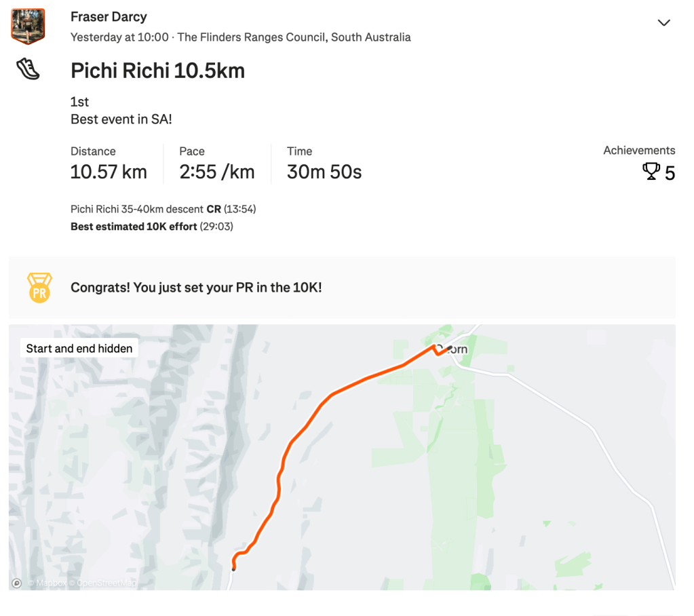Click the route start point marker
This screenshot has height=616, width=694.
pyautogui.click(x=233, y=569)
